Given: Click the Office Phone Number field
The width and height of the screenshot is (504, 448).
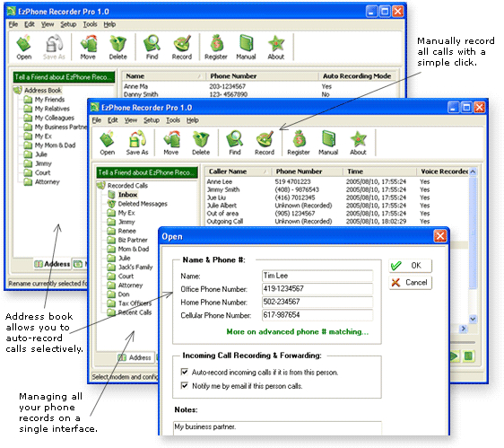Looking at the screenshot, I should coord(317,289).
